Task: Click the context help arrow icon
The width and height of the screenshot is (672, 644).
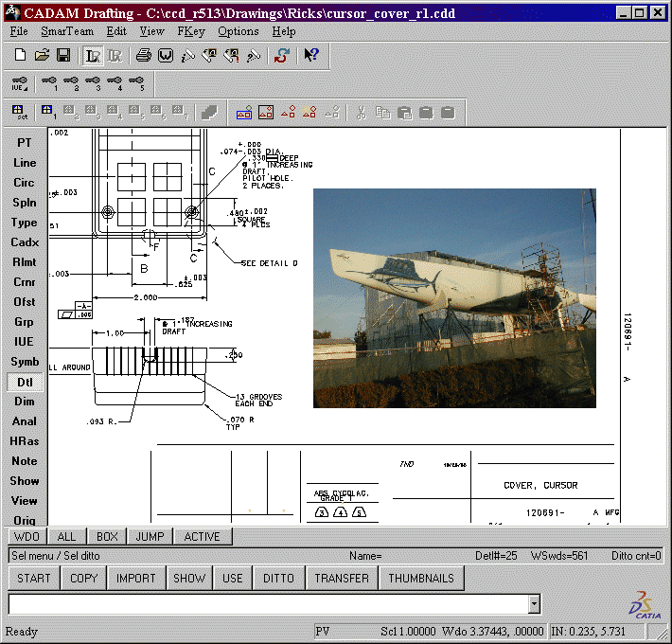Action: point(311,56)
